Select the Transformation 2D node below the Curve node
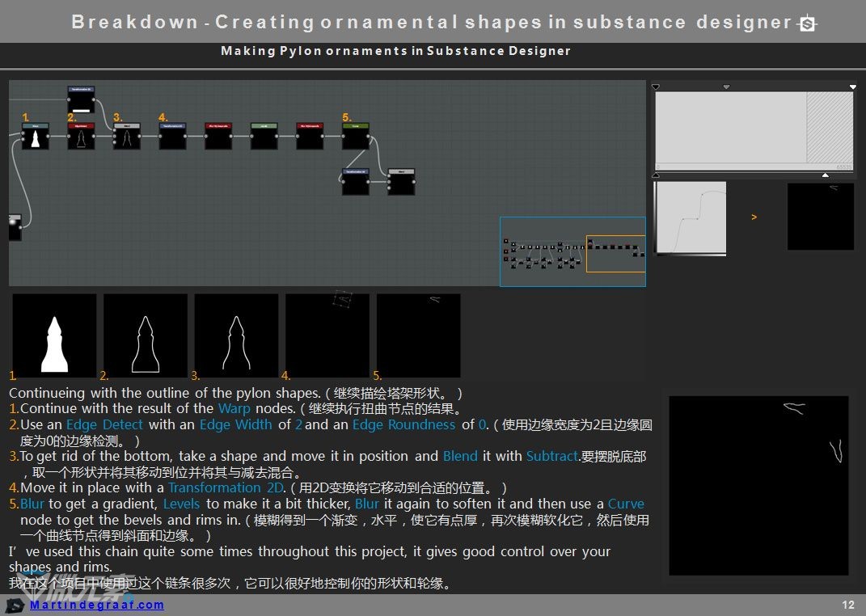The height and width of the screenshot is (616, 866). (x=356, y=182)
